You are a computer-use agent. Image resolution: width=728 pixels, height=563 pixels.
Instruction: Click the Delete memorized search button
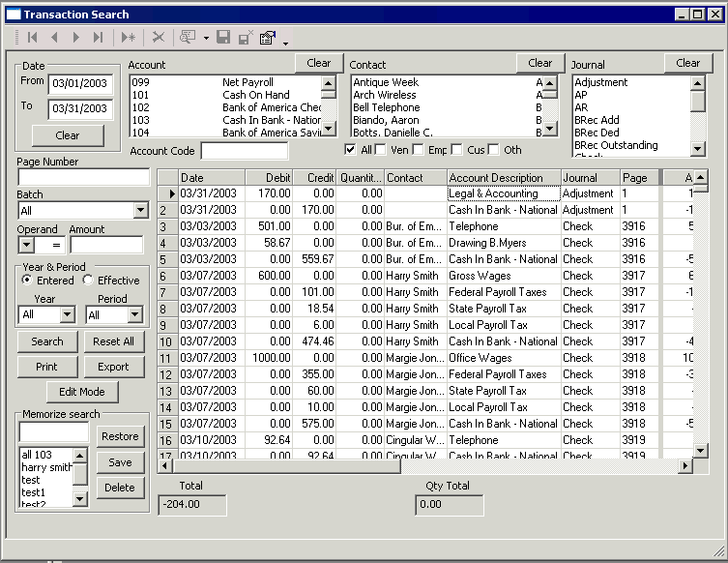(120, 488)
